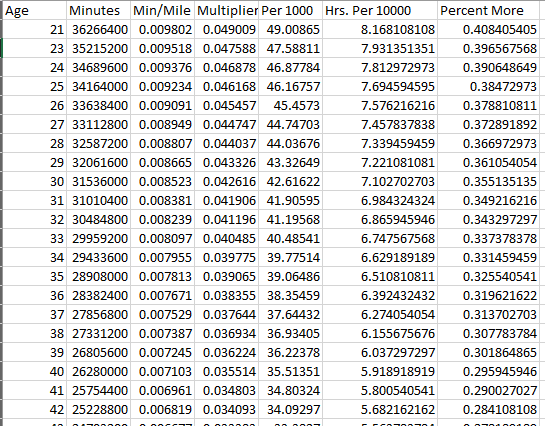The width and height of the screenshot is (545, 426).
Task: Click the Minutes cell with value 36266400
Action: [98, 30]
